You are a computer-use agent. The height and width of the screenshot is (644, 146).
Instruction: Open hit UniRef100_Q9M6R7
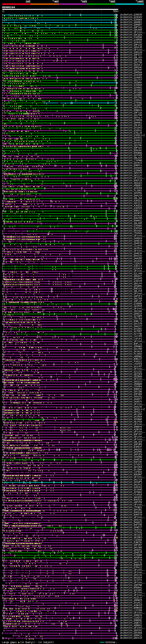(131, 25)
